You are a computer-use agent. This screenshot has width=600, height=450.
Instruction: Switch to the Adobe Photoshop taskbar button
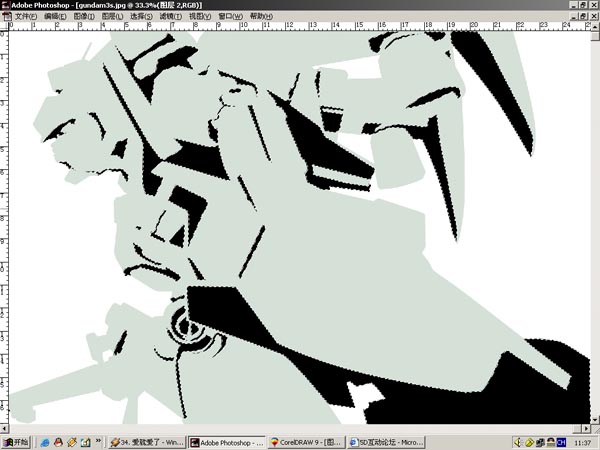point(227,442)
